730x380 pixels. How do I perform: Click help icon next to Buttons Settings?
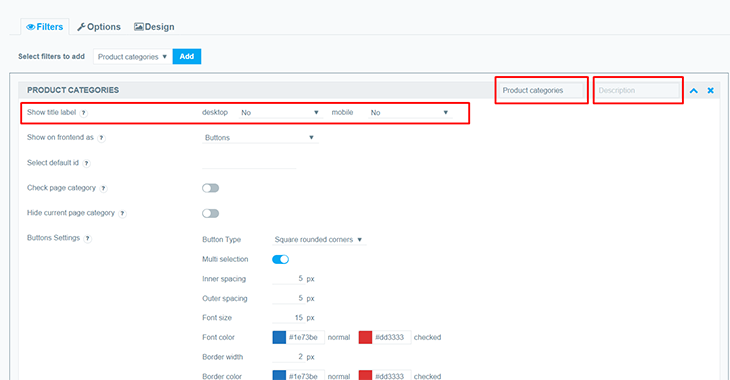pos(88,239)
